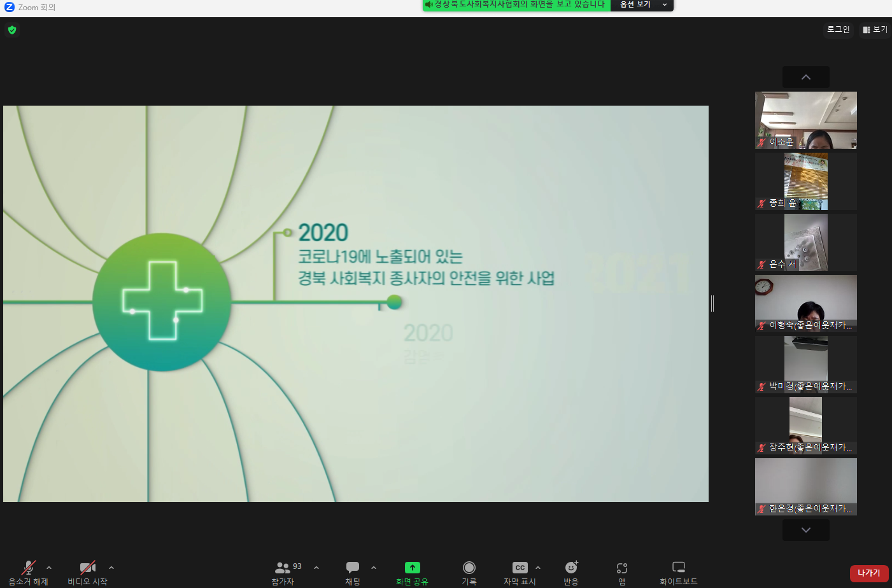Select the 이소윤 participant video tile
892x588 pixels.
[x=806, y=120]
